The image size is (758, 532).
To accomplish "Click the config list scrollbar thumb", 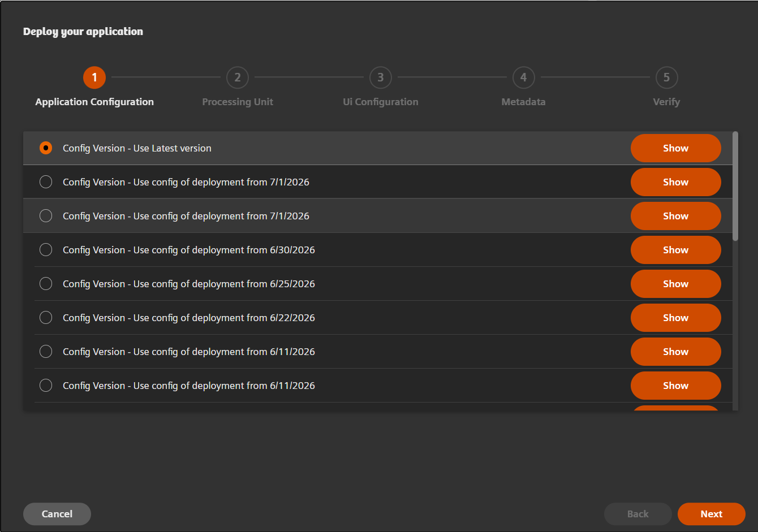I will [735, 186].
